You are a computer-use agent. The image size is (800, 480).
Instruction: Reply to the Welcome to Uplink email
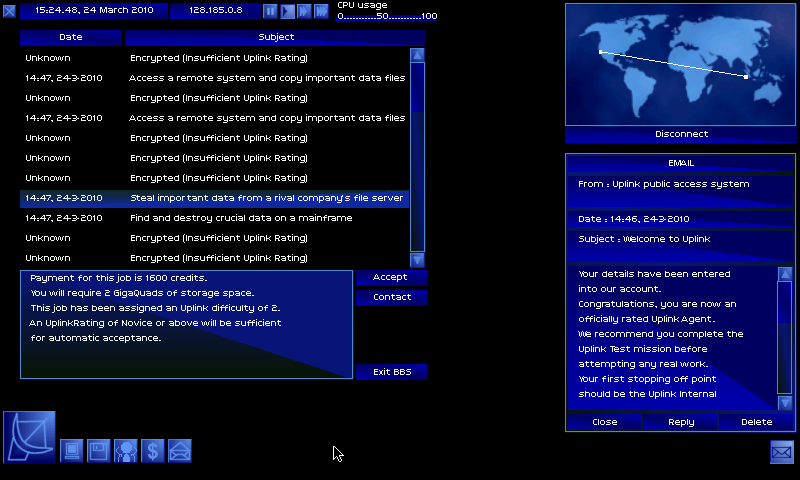tap(681, 422)
